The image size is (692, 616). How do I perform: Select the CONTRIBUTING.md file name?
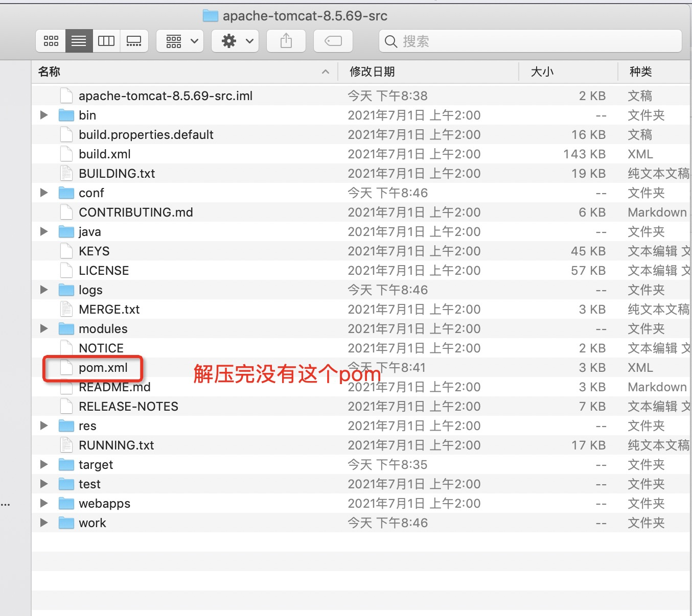click(136, 212)
